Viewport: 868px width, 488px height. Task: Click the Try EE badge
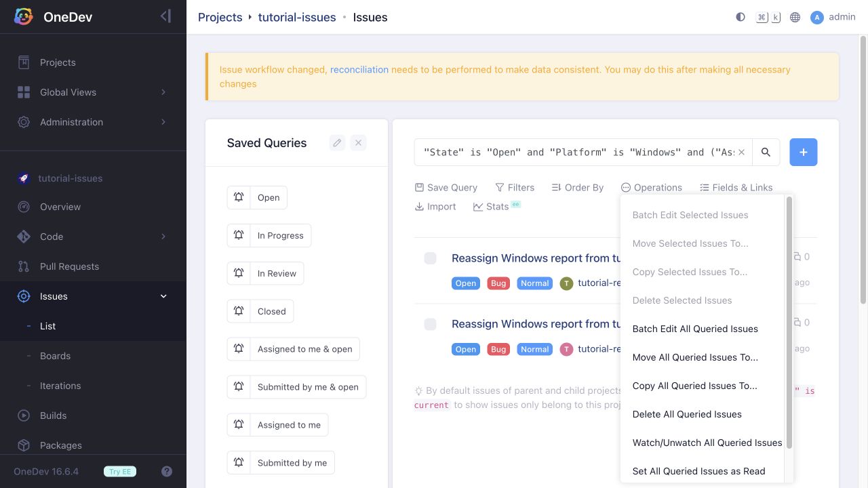[120, 472]
